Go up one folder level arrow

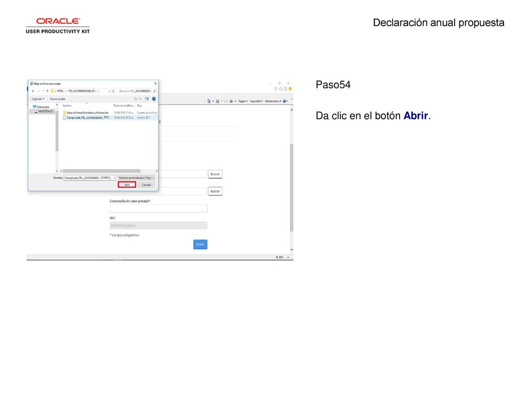point(47,91)
